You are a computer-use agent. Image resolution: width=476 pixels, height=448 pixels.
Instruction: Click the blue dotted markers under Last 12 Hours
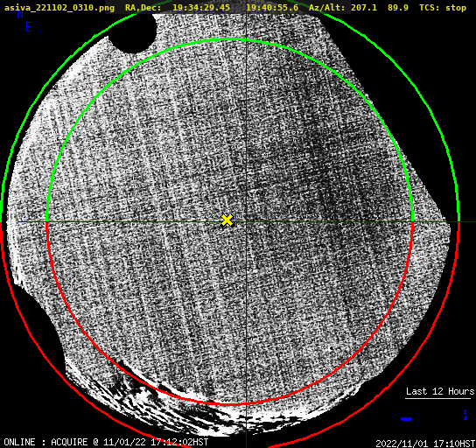pos(465,416)
